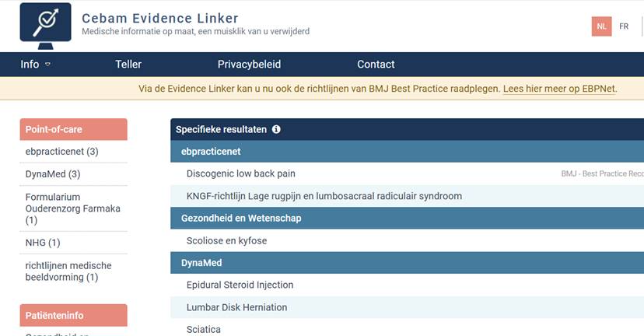Viewport: 644px width, 336px height.
Task: Open KNGF-richtlijn Lage rugpijn result
Action: tap(324, 196)
